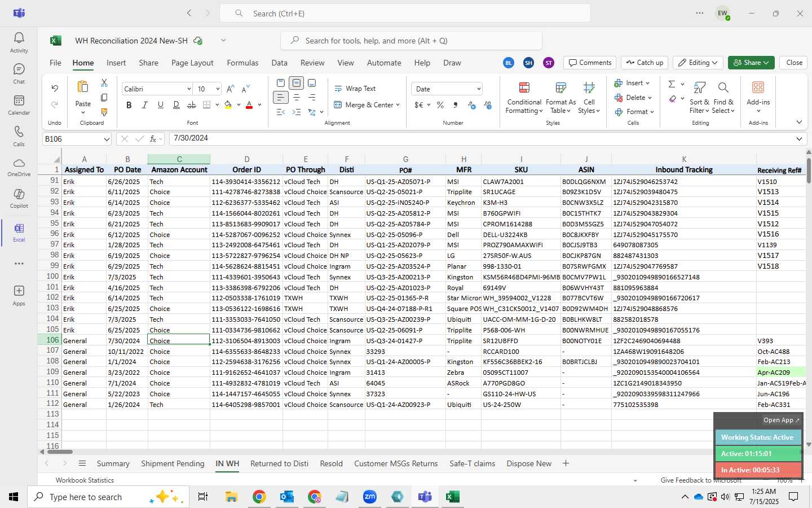Screen dimensions: 812x508
Task: Click the Align Right icon
Action: (312, 98)
